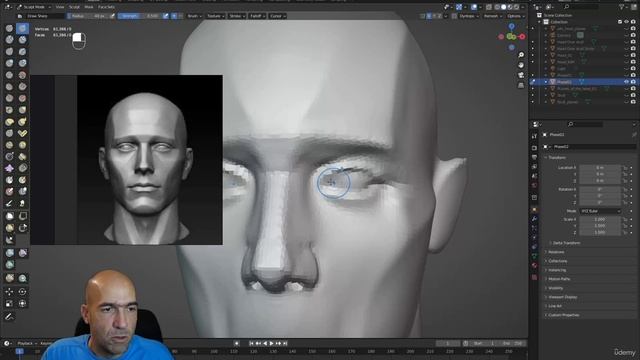Click the brush Strength slider

140,16
